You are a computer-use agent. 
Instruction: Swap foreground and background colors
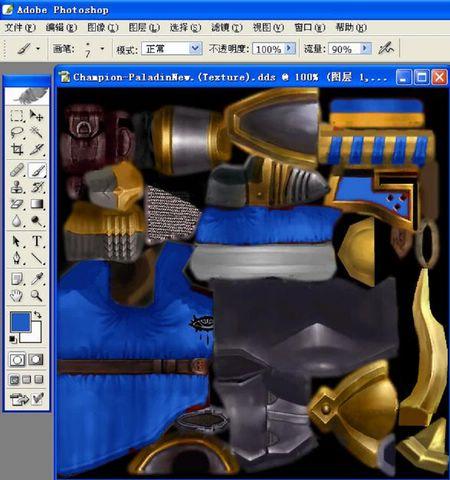(37, 314)
